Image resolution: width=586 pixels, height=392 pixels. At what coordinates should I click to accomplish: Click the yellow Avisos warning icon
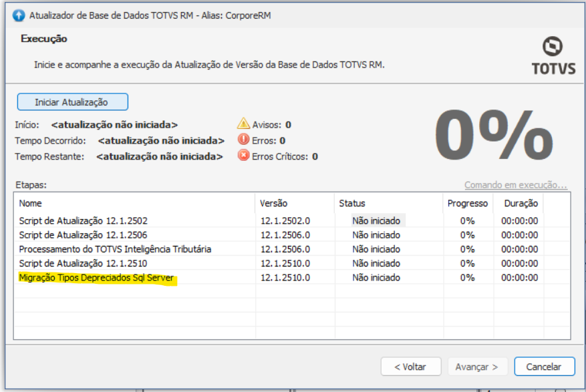[243, 123]
